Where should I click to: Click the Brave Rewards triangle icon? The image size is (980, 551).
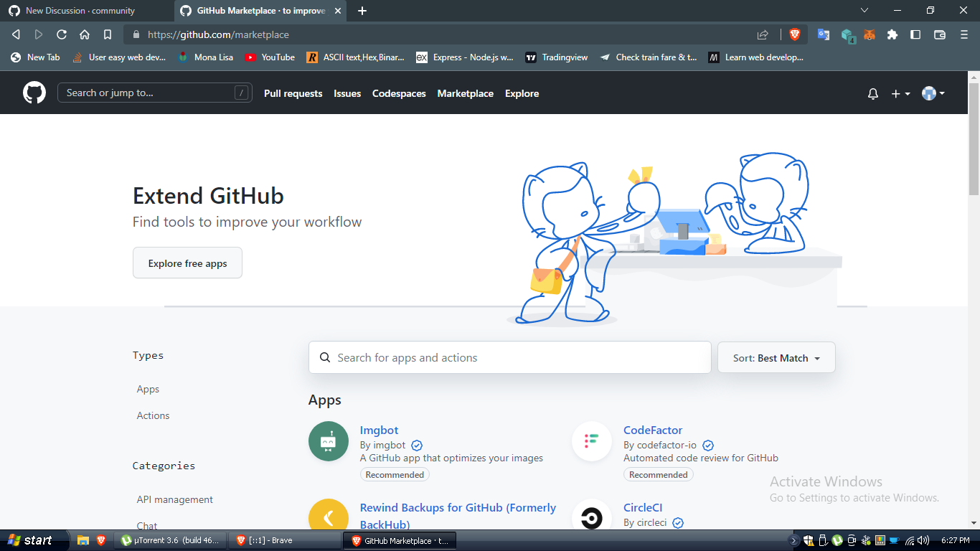click(x=848, y=34)
